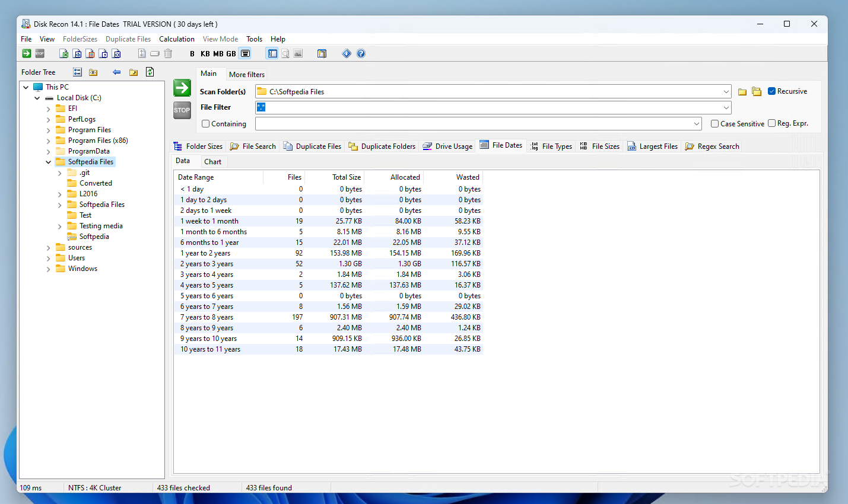Open the Containing text dropdown

pos(697,124)
